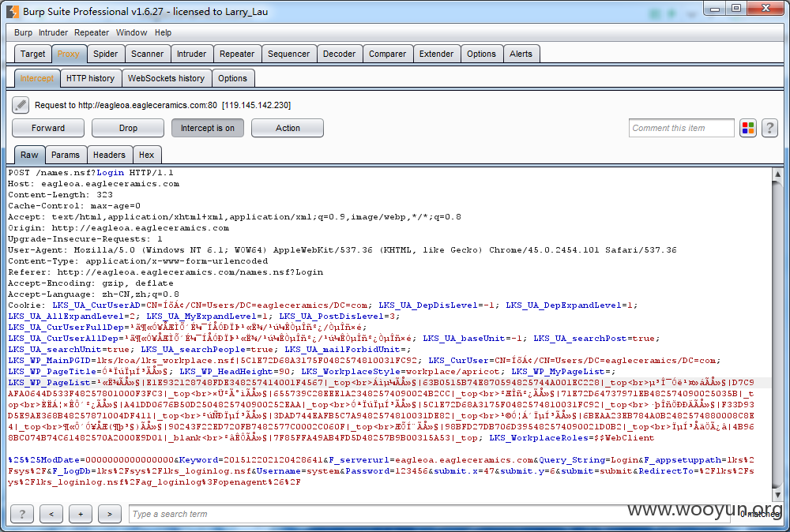790x532 pixels.
Task: Click the Forward button
Action: point(48,128)
